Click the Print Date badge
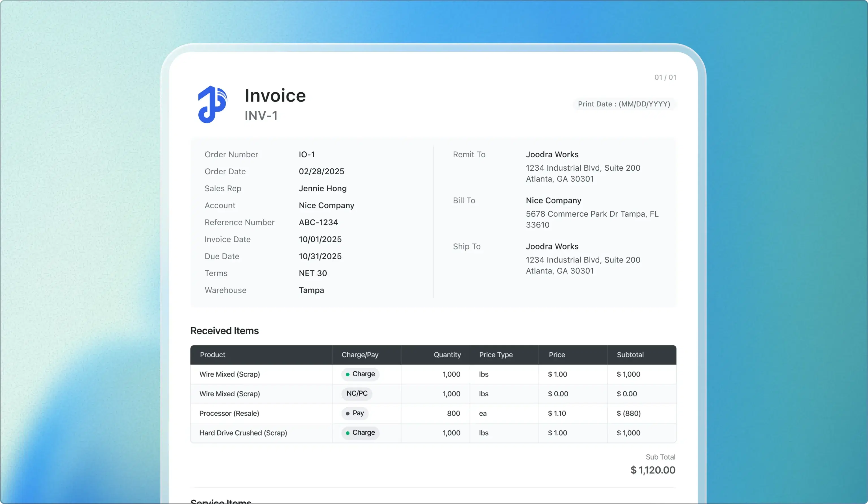Screen dimensions: 868x504 [624, 104]
